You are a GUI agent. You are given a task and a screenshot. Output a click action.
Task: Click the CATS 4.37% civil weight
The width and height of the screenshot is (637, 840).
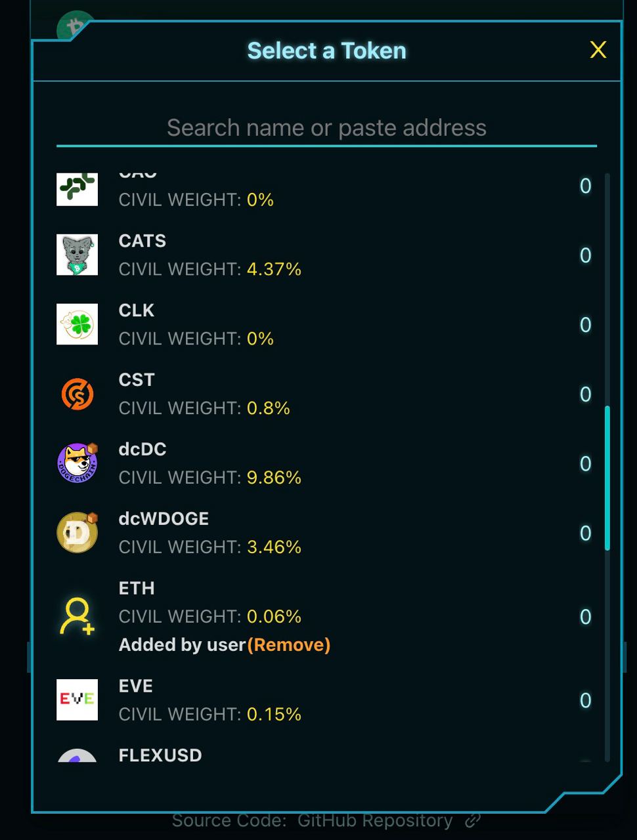pos(274,269)
